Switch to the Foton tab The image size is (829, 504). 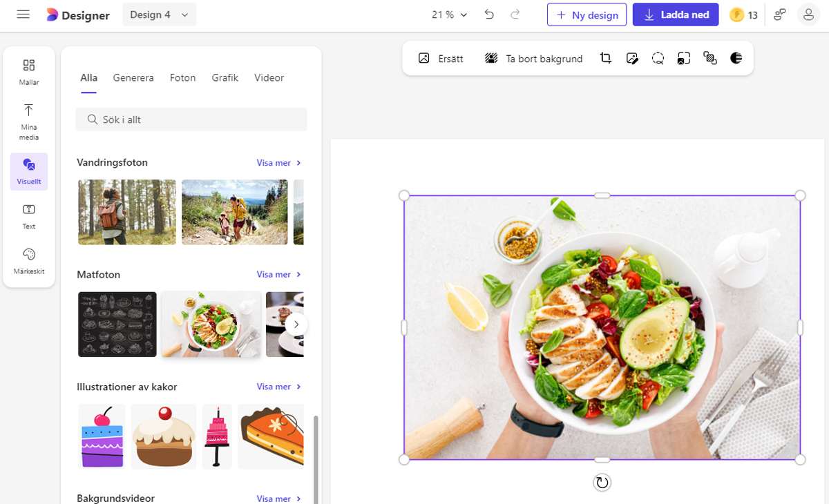[183, 78]
